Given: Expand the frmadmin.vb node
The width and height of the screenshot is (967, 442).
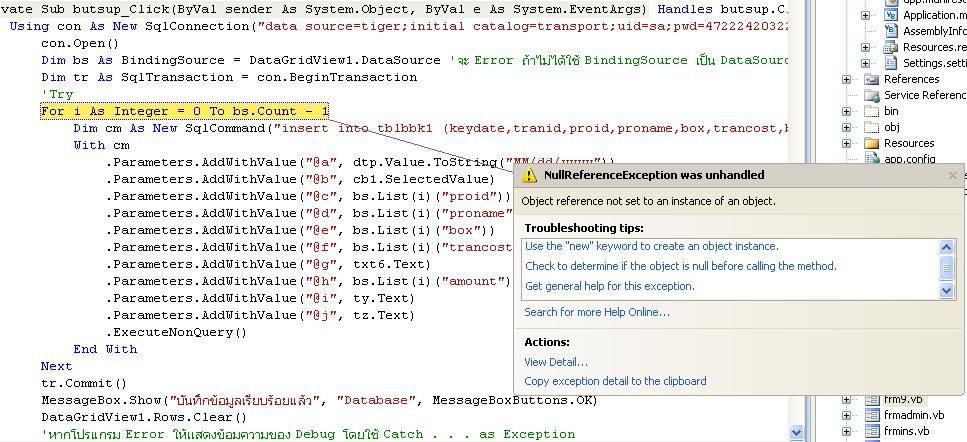Looking at the screenshot, I should point(846,415).
